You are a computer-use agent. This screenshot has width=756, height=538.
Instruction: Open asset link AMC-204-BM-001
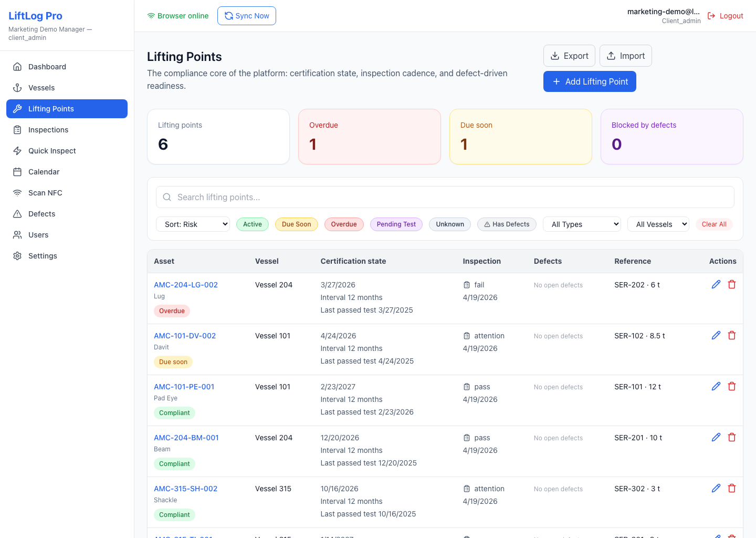pos(186,438)
